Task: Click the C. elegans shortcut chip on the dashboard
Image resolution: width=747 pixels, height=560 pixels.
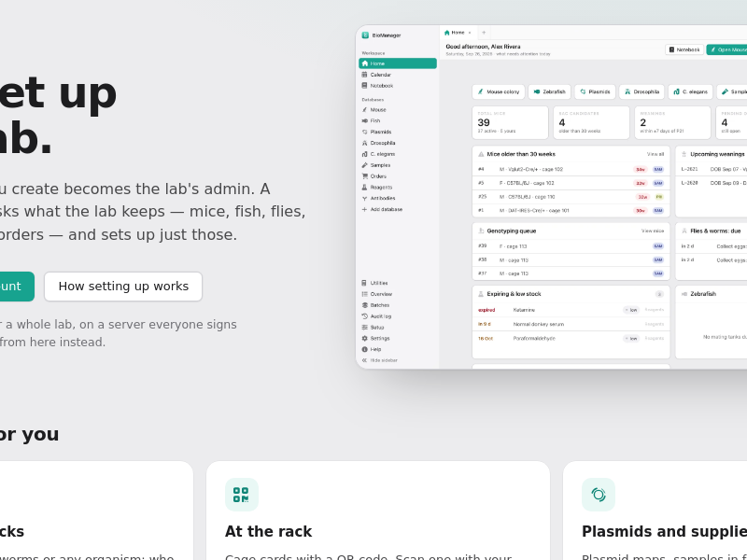Action: (x=690, y=91)
